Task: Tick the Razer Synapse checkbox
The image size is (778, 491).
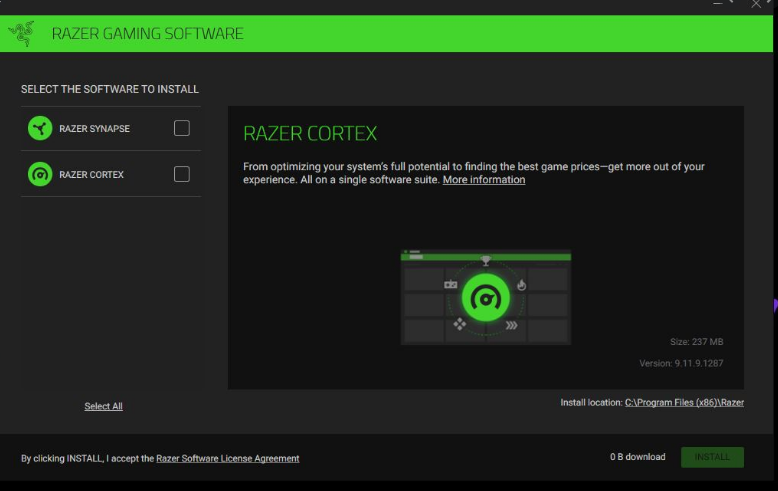Action: coord(182,128)
